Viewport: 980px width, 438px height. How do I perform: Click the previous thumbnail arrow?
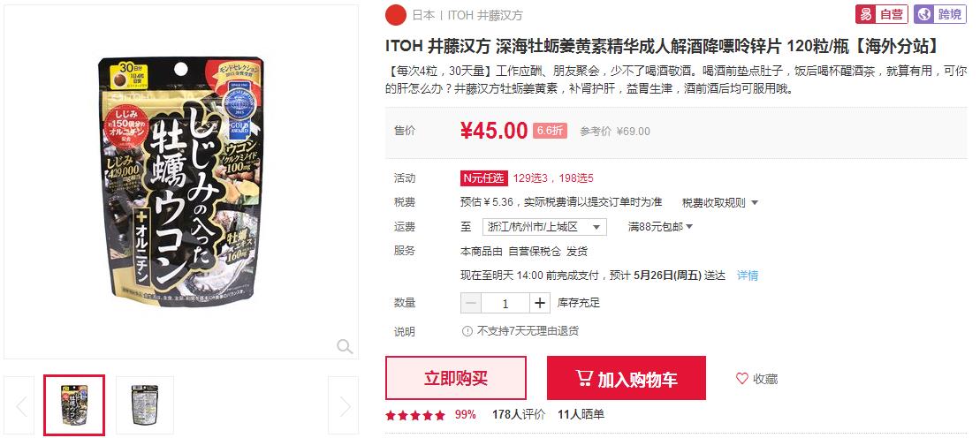coord(19,405)
